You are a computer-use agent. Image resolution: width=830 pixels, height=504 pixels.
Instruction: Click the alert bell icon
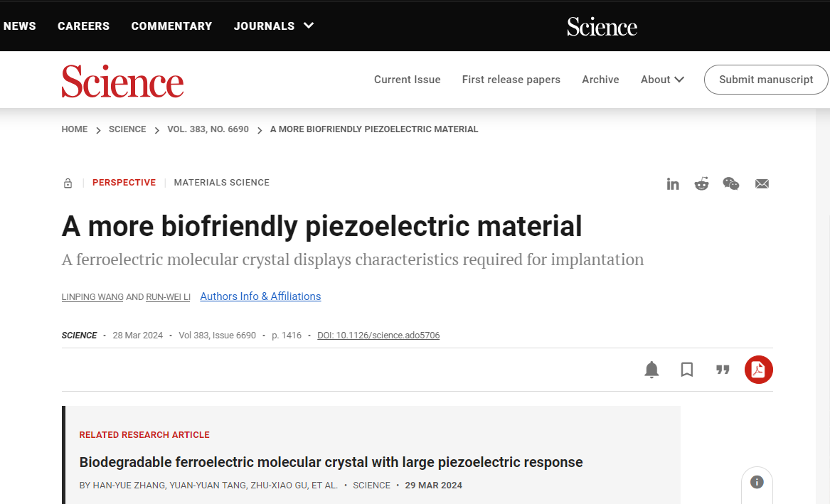click(x=651, y=370)
